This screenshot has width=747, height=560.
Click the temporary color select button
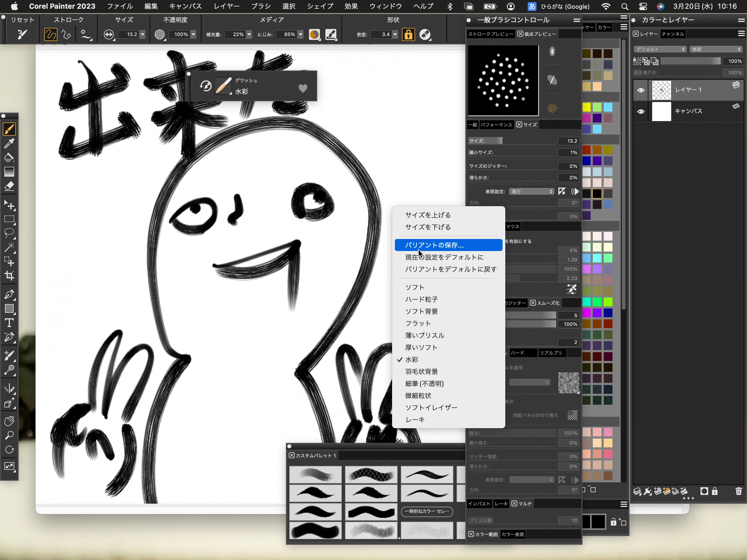[x=427, y=511]
